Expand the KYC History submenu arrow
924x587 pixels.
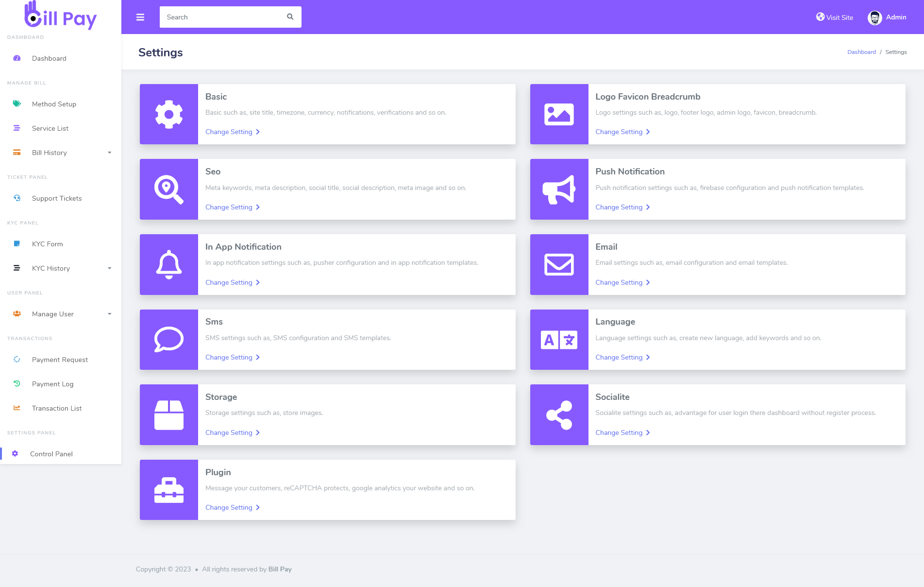click(110, 268)
